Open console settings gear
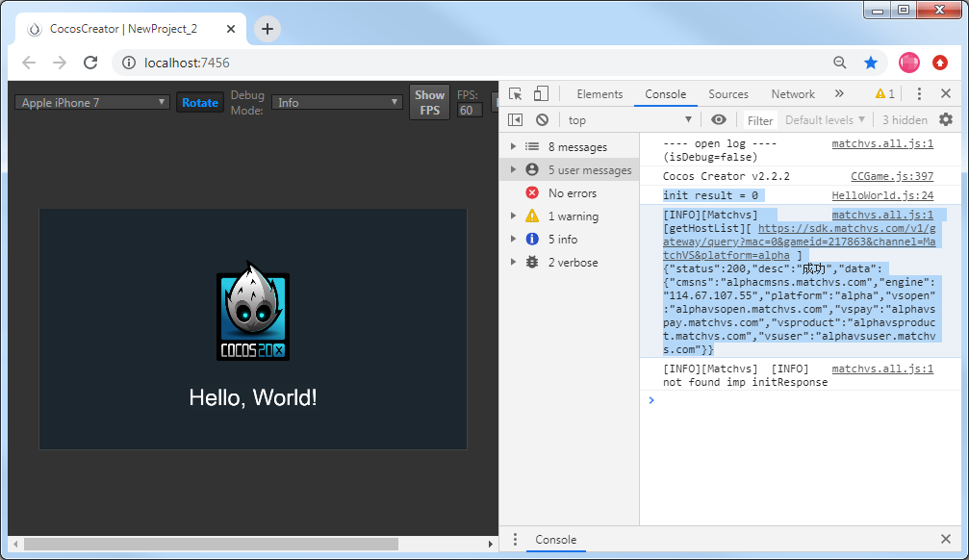Screen dimensions: 969x560 (946, 120)
